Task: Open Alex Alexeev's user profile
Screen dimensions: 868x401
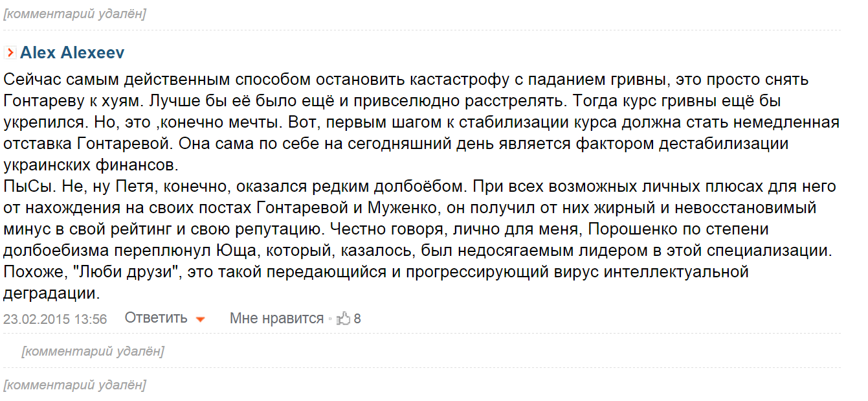Action: coord(72,53)
